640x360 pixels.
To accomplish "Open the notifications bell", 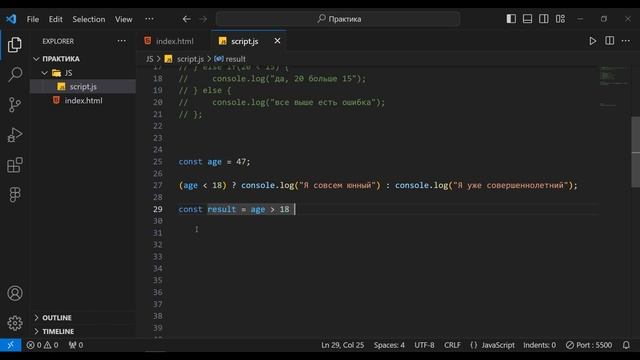I will point(626,345).
